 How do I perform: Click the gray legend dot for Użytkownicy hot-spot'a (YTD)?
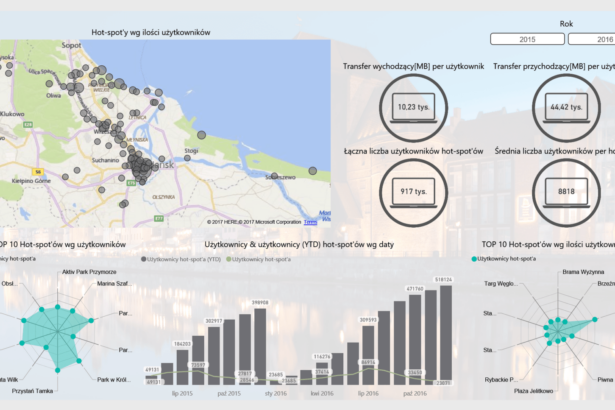point(144,259)
